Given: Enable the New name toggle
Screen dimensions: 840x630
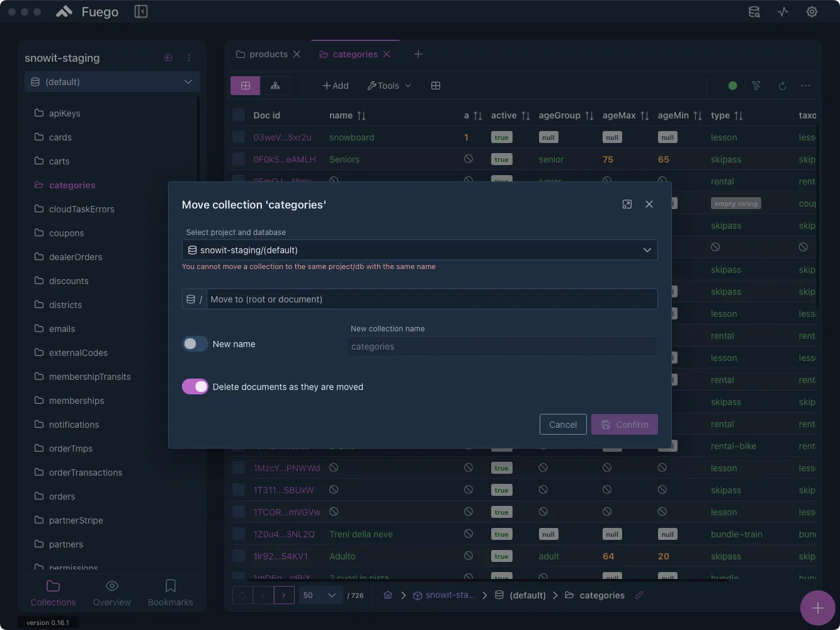Looking at the screenshot, I should point(195,344).
